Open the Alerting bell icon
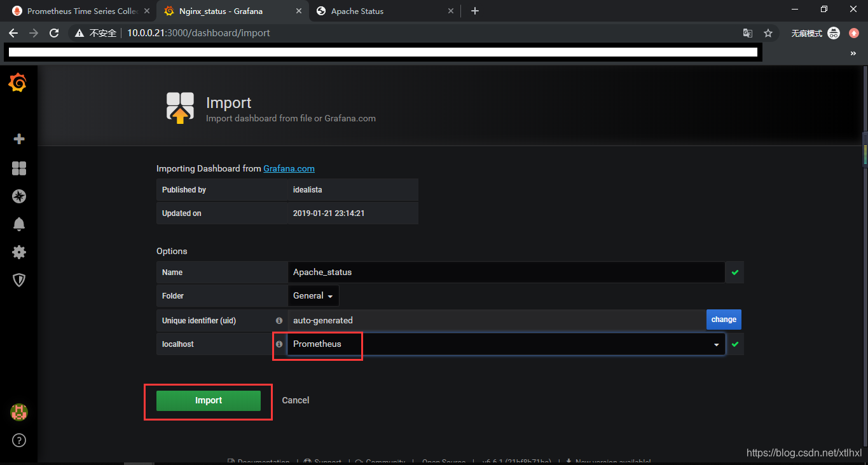Screen dimensions: 868x465 click(x=19, y=224)
